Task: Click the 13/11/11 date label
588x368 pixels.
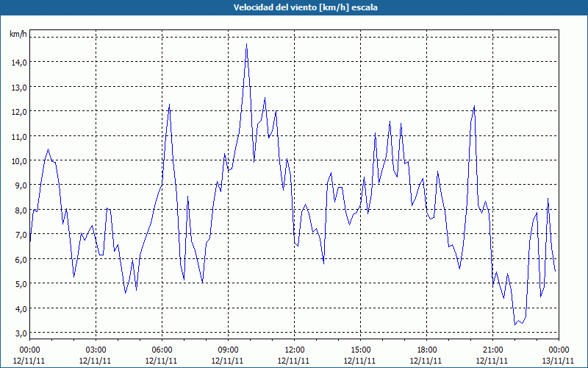Action: click(x=559, y=361)
